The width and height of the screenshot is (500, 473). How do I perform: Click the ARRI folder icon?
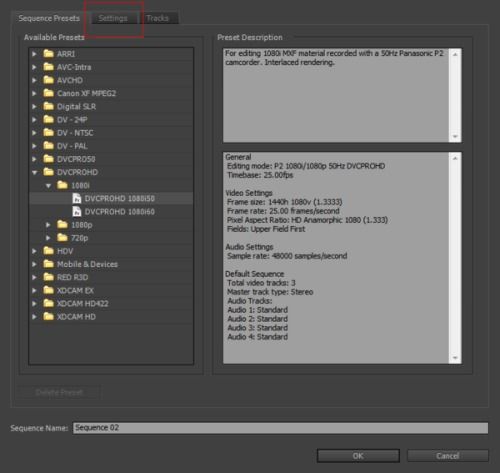coord(49,53)
